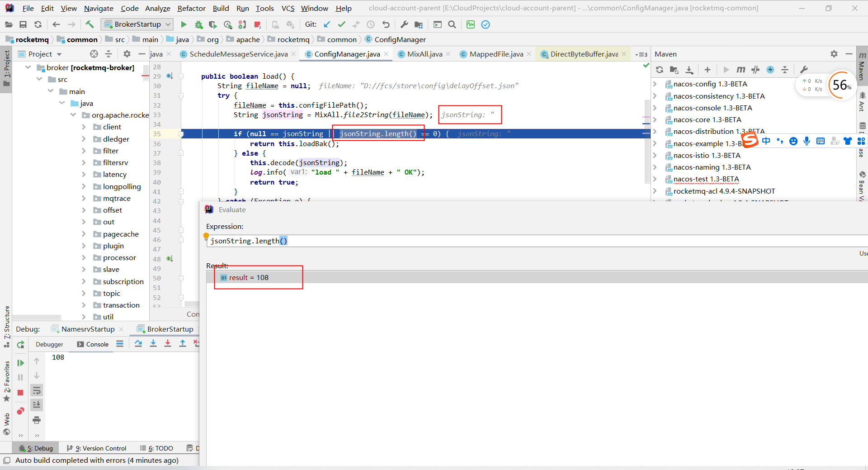Expand rocketmq-acl 4.9.4-SNAPSHOT Maven node
The height and width of the screenshot is (470, 868).
[655, 191]
